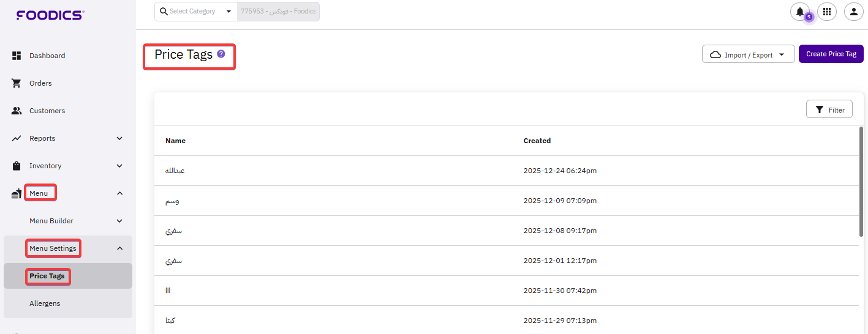Image resolution: width=868 pixels, height=334 pixels.
Task: Open the user profile icon
Action: 853,12
